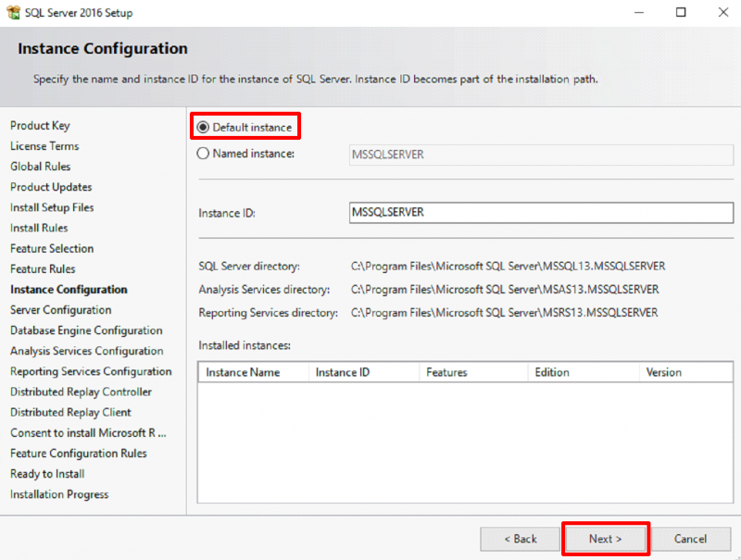
Task: Open Analysis Services Configuration step
Action: [86, 351]
